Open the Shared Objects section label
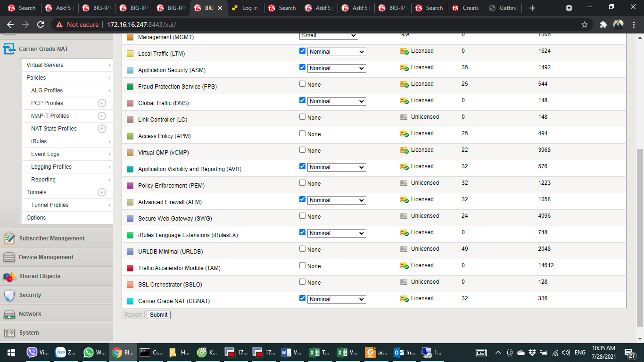Image resolution: width=644 pixels, height=362 pixels. coord(40,276)
